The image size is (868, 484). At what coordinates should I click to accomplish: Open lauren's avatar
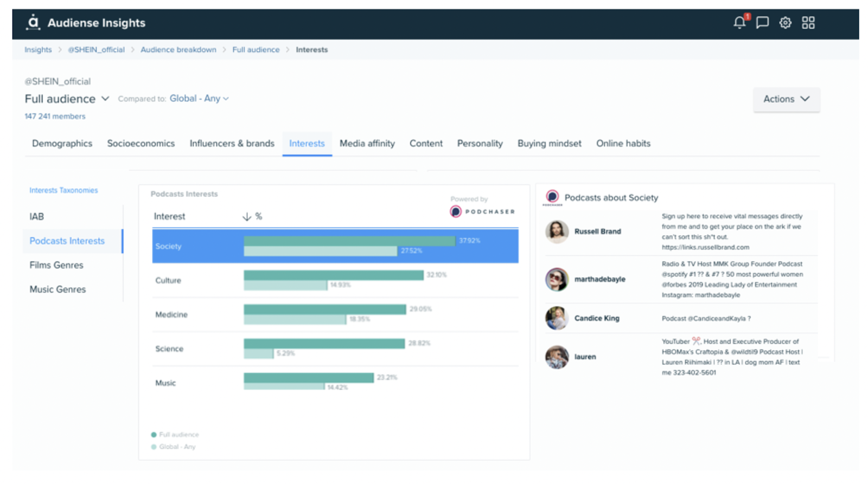(557, 357)
